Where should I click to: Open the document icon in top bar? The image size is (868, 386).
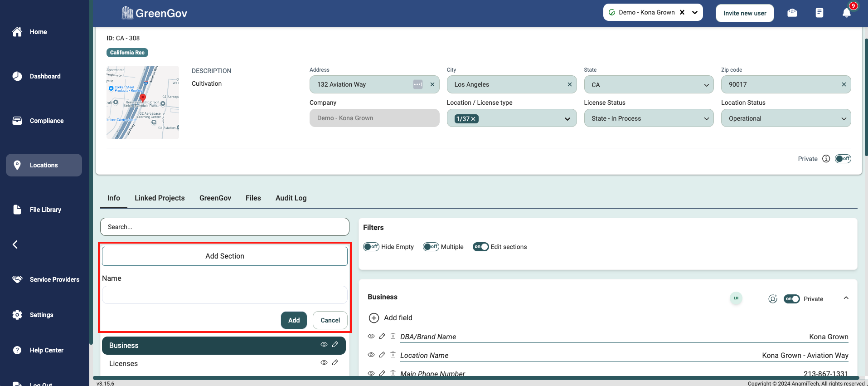tap(819, 13)
